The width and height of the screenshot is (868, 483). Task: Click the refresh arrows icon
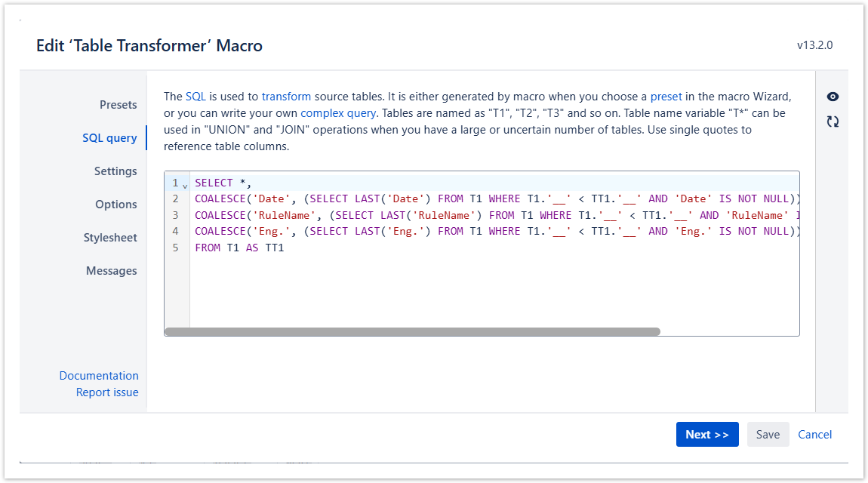[833, 122]
